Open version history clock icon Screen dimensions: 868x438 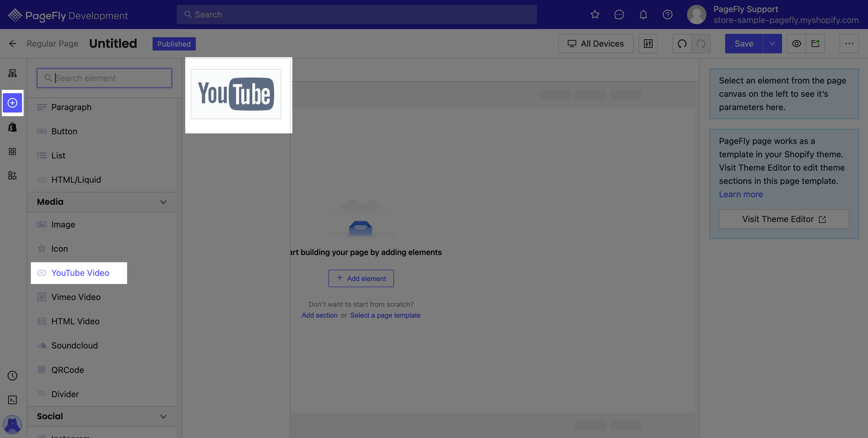tap(12, 376)
